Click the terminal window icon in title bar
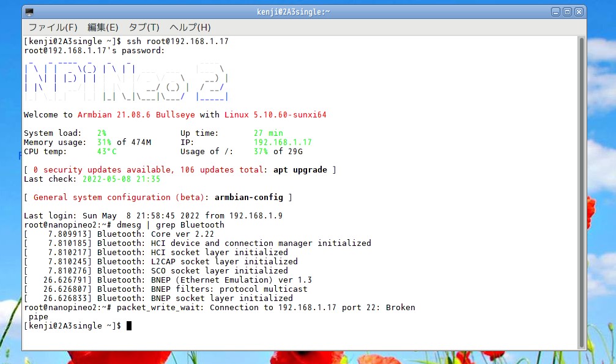The height and width of the screenshot is (364, 616). (x=29, y=12)
